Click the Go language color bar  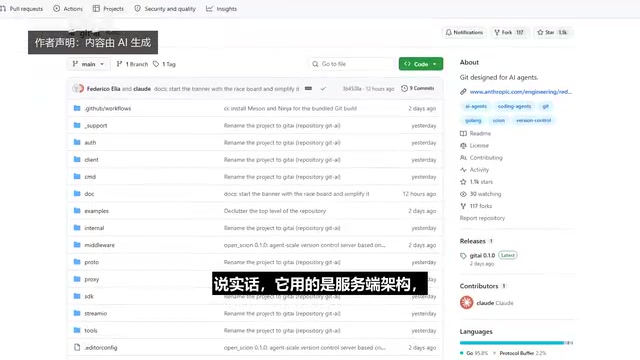coord(512,343)
